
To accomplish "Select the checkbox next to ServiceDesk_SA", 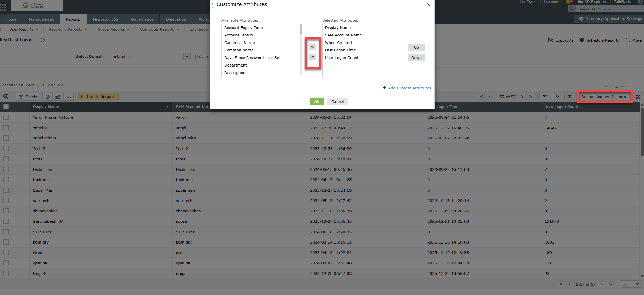I will tap(6, 221).
